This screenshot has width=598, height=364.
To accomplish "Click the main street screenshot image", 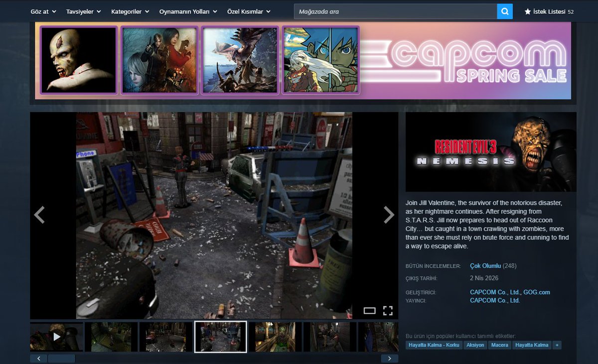I will pos(214,215).
